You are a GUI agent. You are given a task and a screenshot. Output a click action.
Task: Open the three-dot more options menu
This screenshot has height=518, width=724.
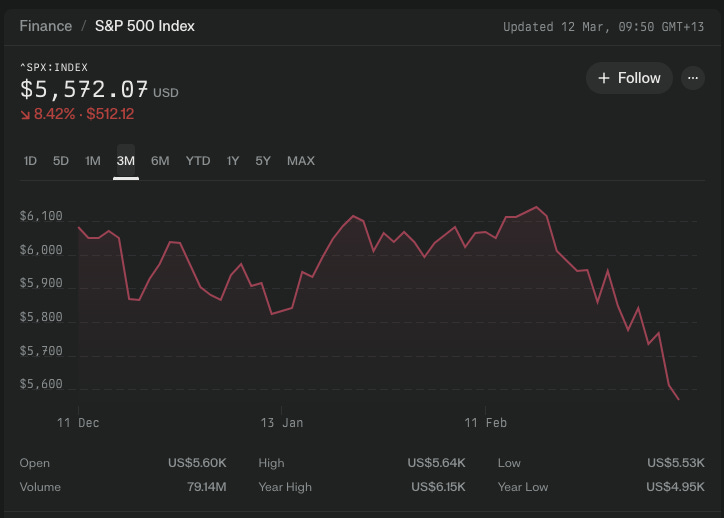pos(693,78)
